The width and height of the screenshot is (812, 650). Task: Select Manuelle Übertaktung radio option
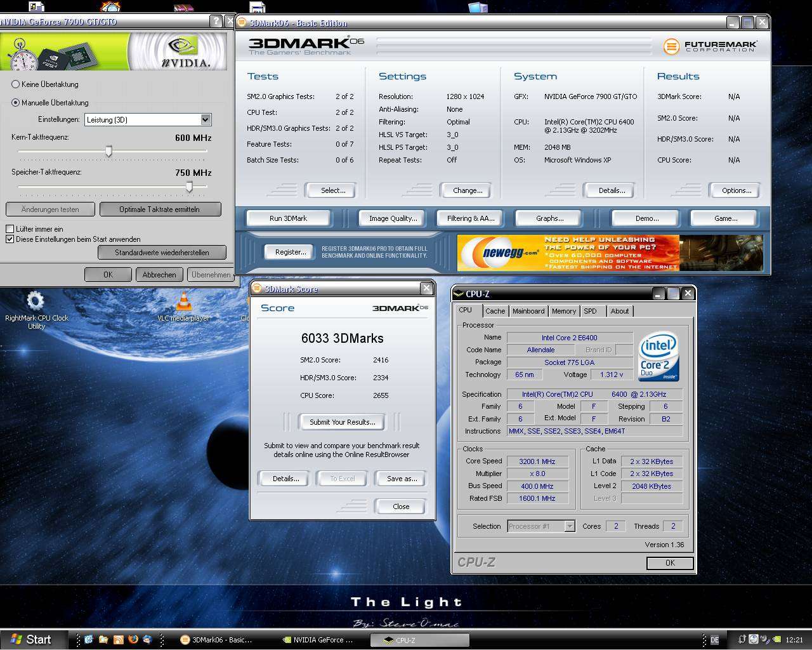[16, 102]
